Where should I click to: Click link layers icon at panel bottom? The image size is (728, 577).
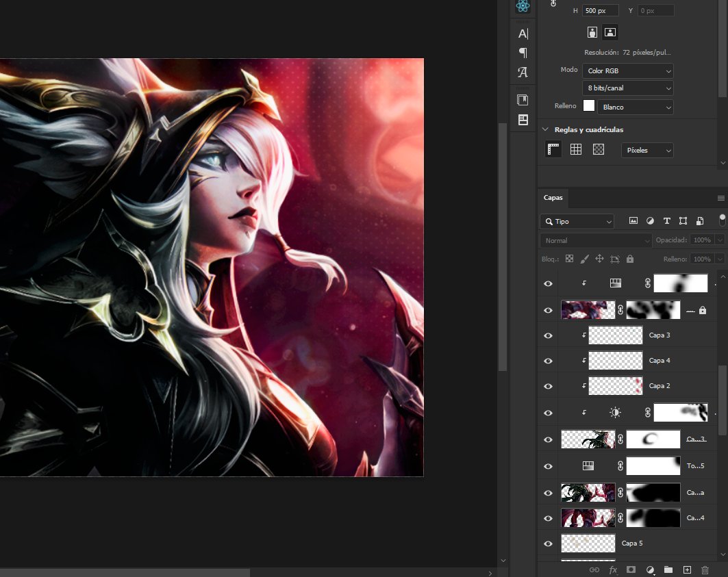(x=594, y=569)
